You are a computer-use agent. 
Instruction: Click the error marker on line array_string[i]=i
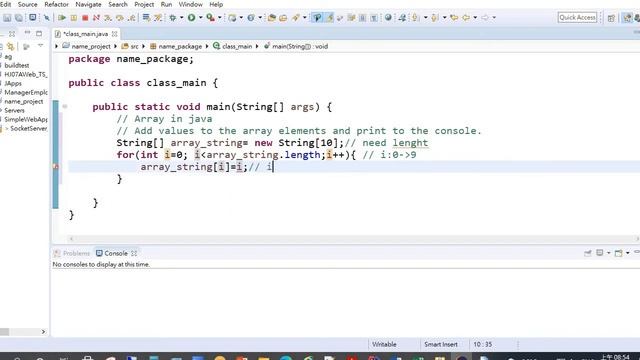pos(56,167)
